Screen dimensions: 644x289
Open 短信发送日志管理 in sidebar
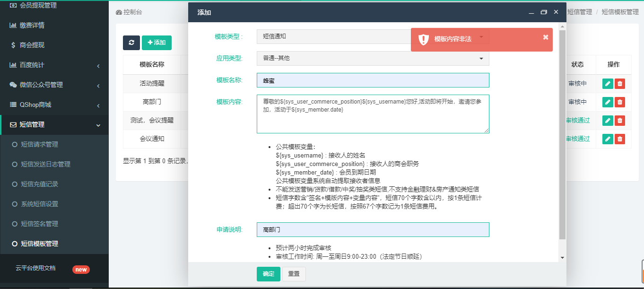pos(45,164)
